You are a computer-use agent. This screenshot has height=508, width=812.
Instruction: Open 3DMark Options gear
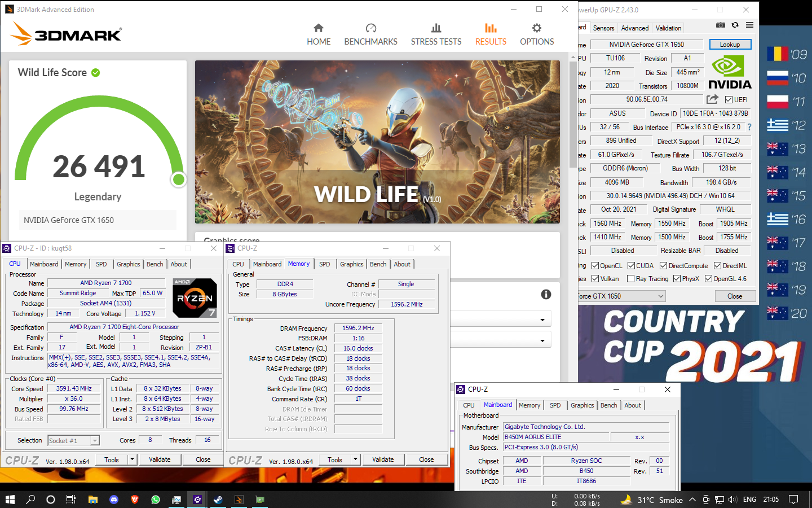click(x=537, y=35)
